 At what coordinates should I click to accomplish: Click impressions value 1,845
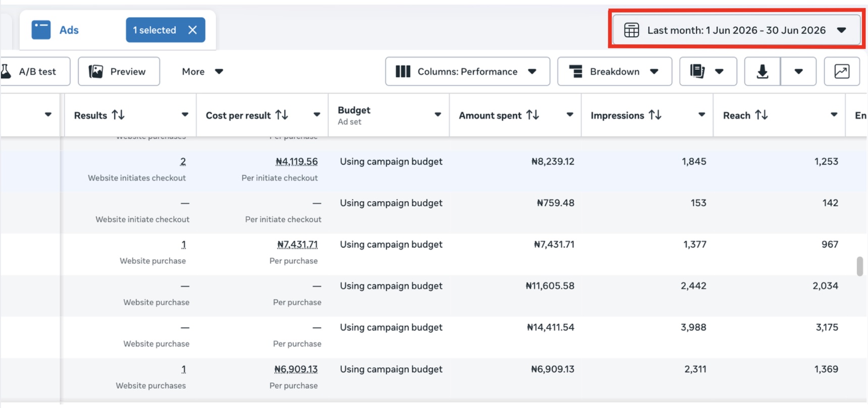pos(694,162)
